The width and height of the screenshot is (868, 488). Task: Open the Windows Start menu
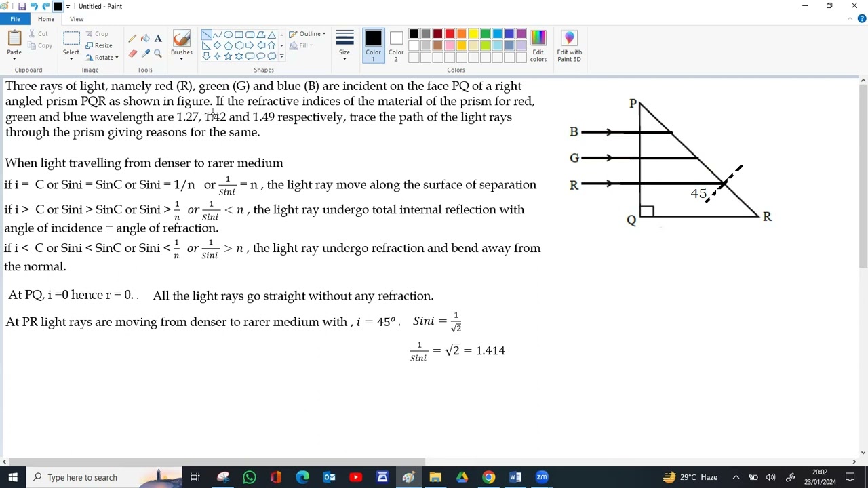tap(13, 477)
